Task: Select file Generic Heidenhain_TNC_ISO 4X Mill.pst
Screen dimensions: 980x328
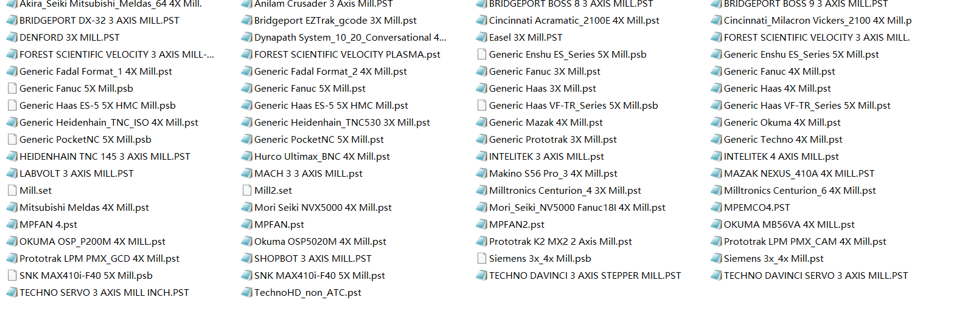Action: pos(109,122)
